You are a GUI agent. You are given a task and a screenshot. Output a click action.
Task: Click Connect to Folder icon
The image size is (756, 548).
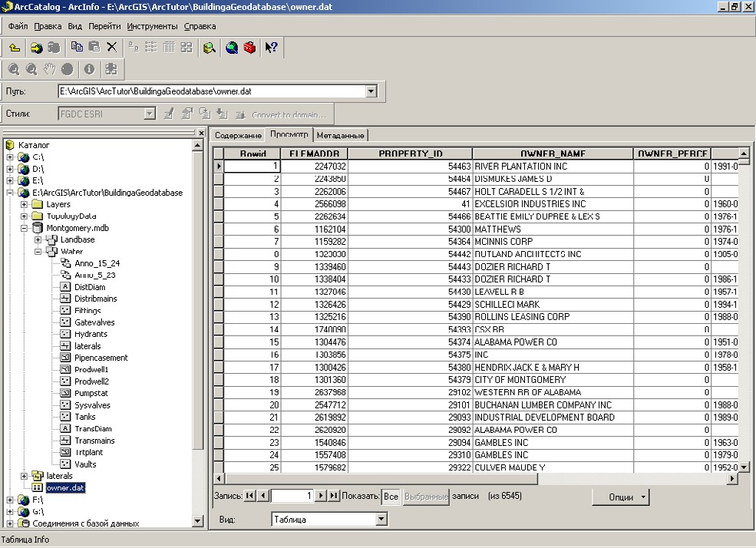(36, 48)
